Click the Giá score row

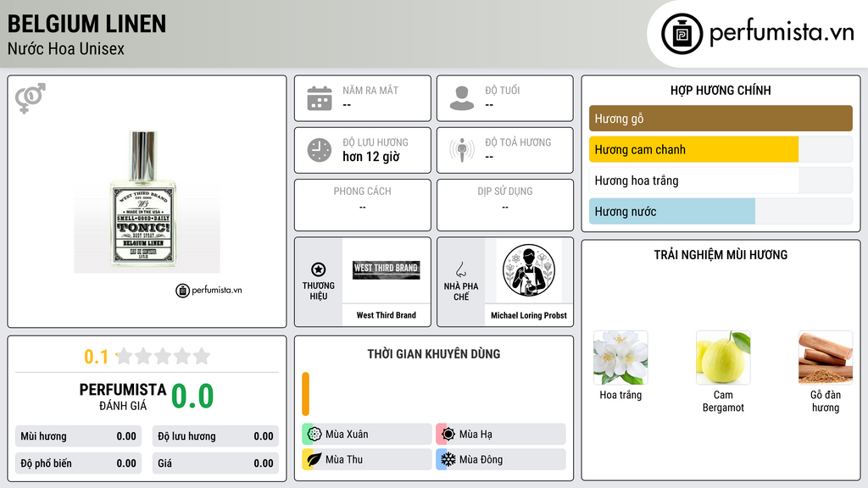click(x=215, y=463)
